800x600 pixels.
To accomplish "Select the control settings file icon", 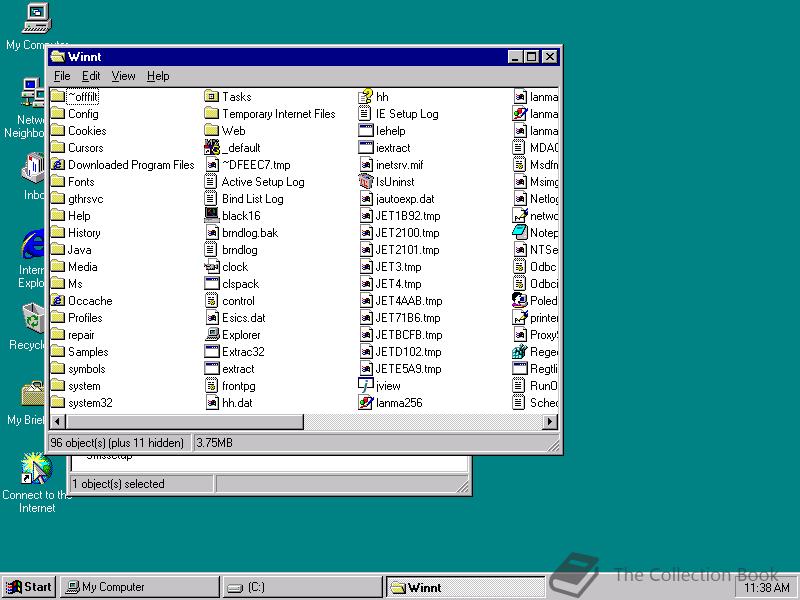I will point(212,301).
